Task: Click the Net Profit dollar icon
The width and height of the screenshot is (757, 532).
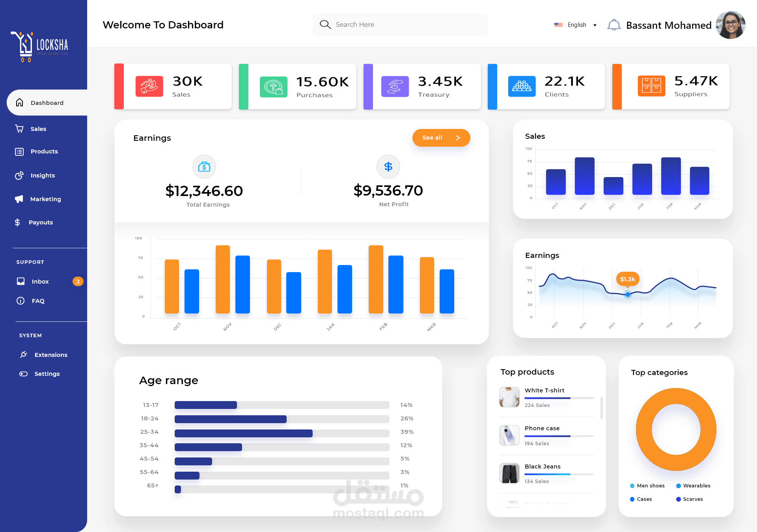Action: (x=388, y=166)
